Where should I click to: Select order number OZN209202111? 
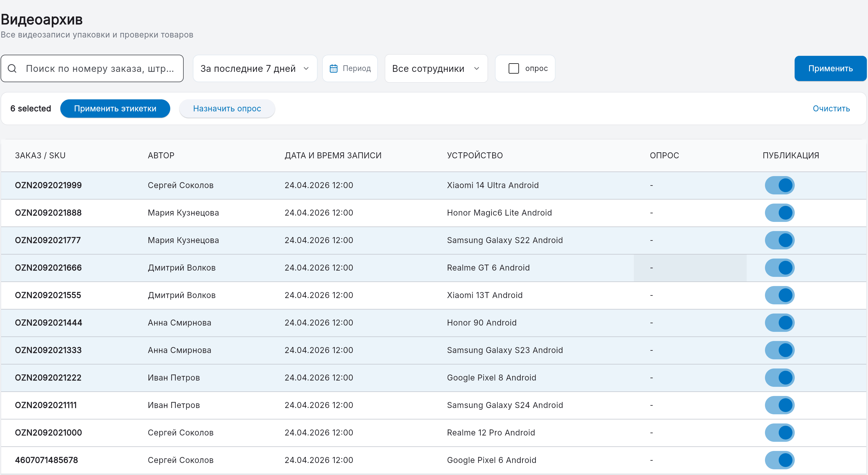point(46,405)
